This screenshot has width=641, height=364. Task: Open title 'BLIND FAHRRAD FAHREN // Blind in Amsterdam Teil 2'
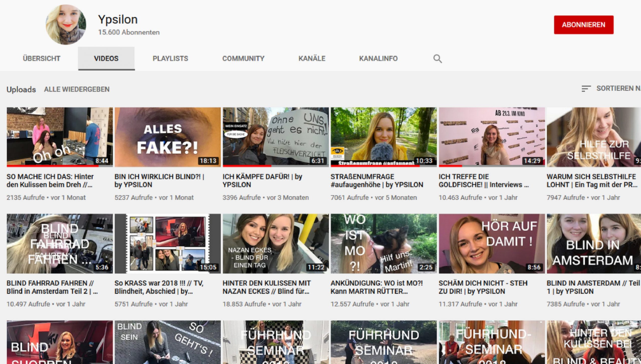[52, 287]
